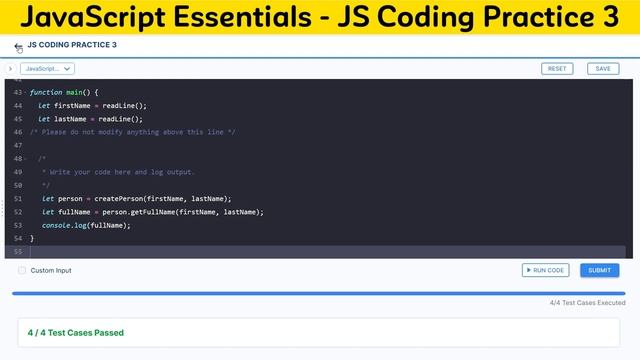
Task: Expand the side panel with the chevron arrow
Action: [11, 69]
